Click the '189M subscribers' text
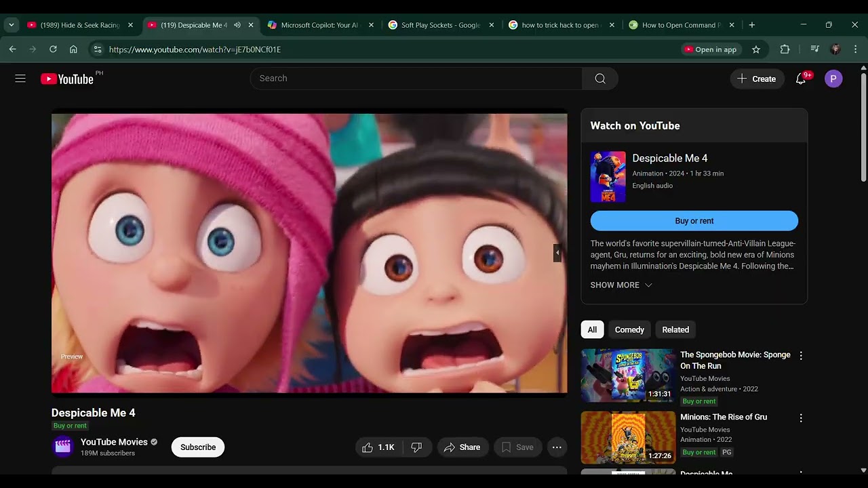The image size is (868, 488). pyautogui.click(x=108, y=453)
